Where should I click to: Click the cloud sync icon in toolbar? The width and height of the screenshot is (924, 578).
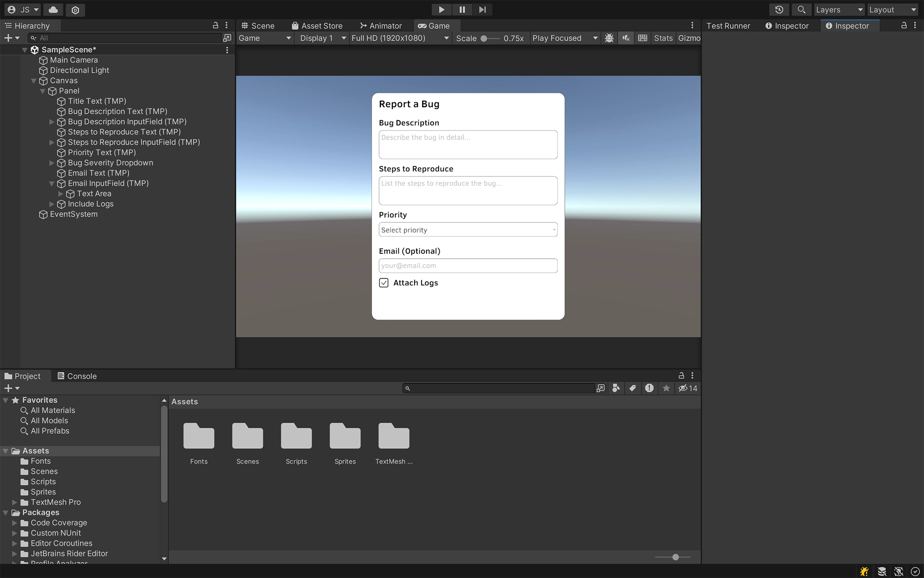(53, 9)
